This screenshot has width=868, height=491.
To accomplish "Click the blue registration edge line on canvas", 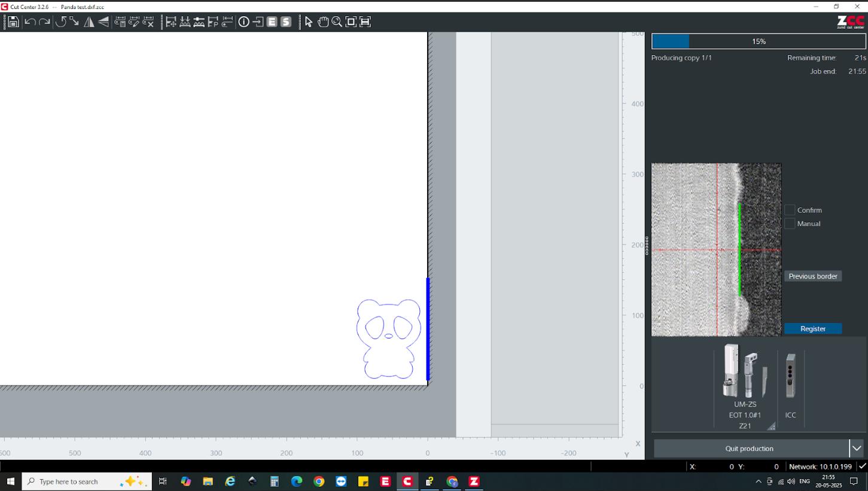I will [428, 329].
